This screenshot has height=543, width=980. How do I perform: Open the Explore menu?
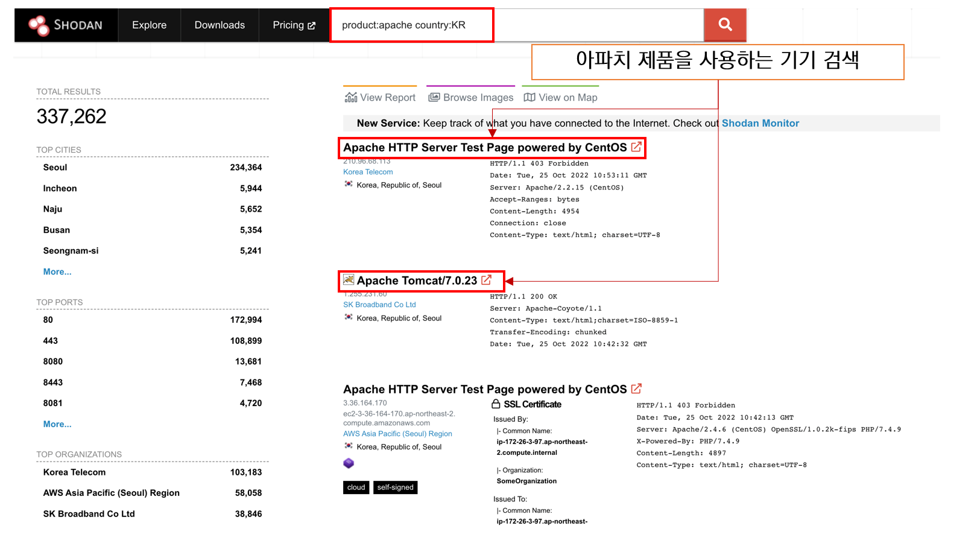[149, 25]
